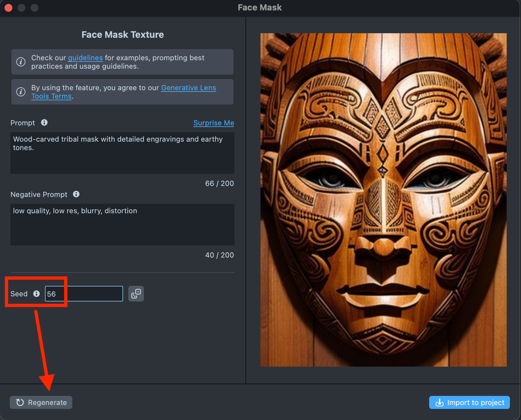Click the Negative Prompt info icon
The height and width of the screenshot is (420, 521).
pos(76,194)
